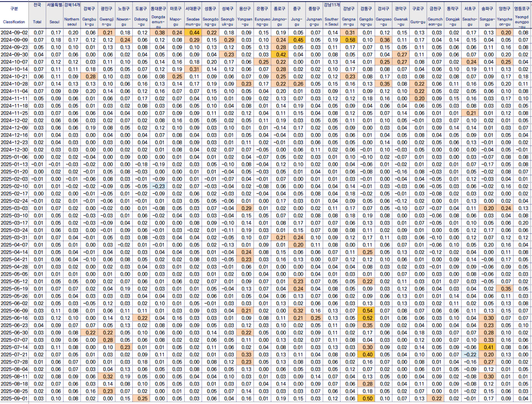Select the '2025-06-30' date row label

coord(14,332)
